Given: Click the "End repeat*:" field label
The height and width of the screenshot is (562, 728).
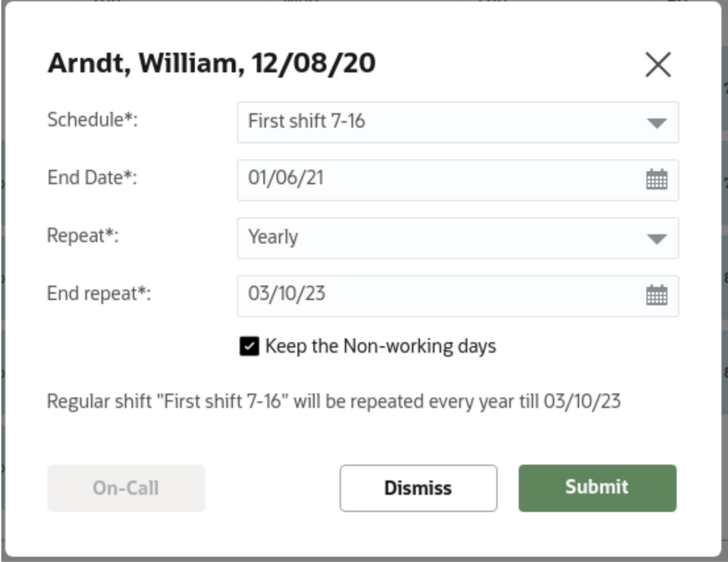Looking at the screenshot, I should (x=99, y=294).
